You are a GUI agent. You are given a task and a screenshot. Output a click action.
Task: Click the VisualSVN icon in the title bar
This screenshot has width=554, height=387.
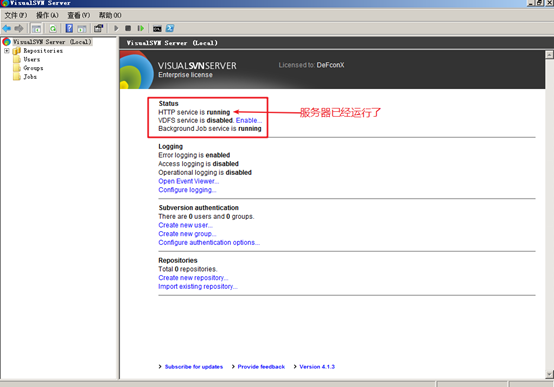5,3
